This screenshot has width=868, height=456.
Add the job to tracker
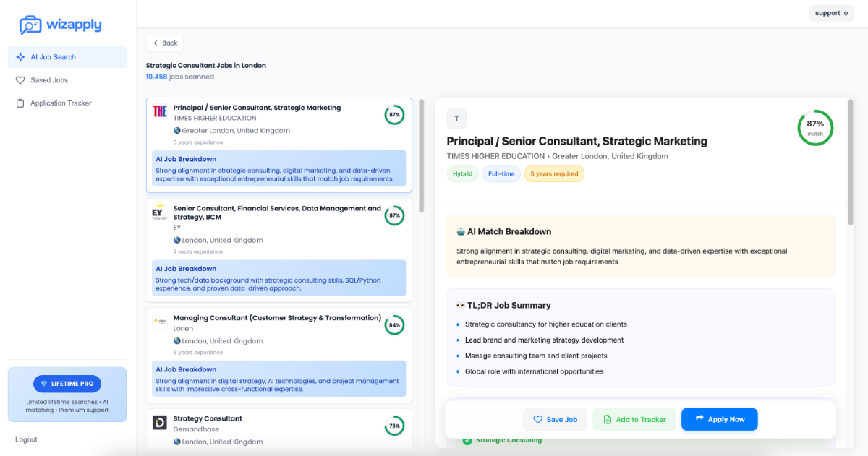coord(634,419)
